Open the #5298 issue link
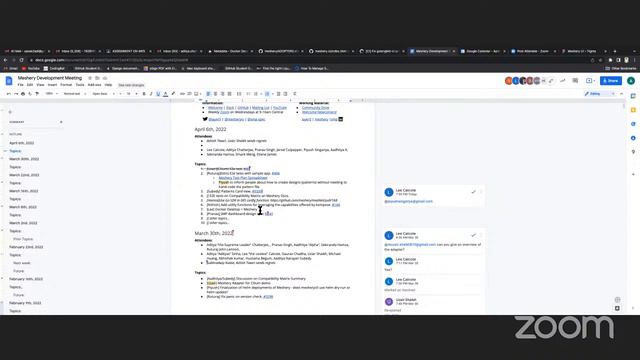Image resolution: width=640 pixels, height=360 pixels. click(x=268, y=297)
